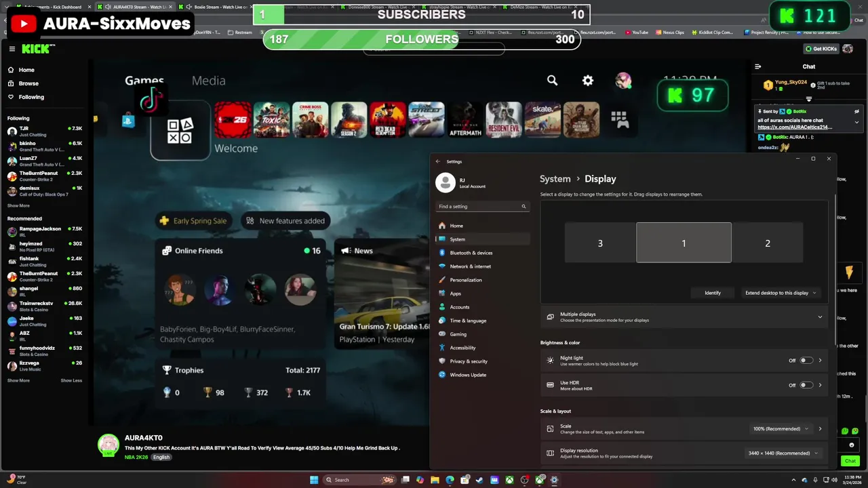
Task: Expand the Multiple displays section
Action: (x=684, y=317)
